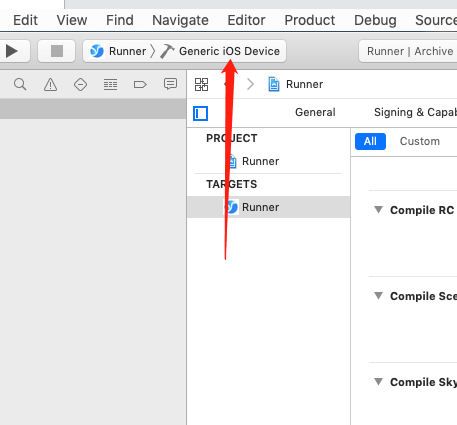This screenshot has width=457, height=425.
Task: Open the Find navigator magnifier icon
Action: tap(20, 84)
